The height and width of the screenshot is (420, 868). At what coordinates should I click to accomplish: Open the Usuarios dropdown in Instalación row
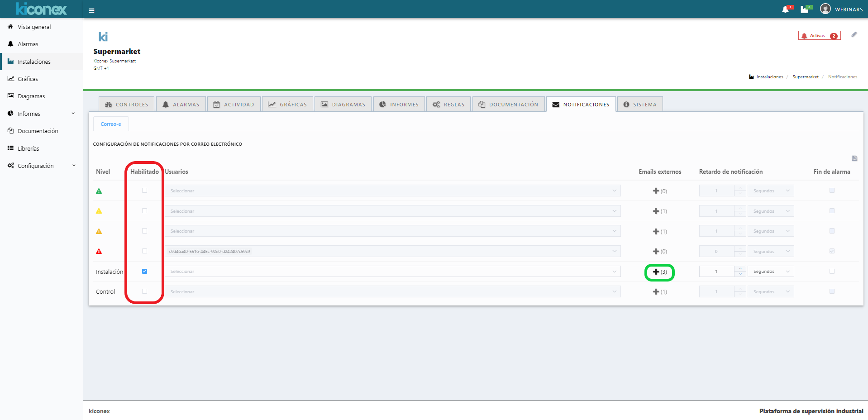(x=392, y=272)
